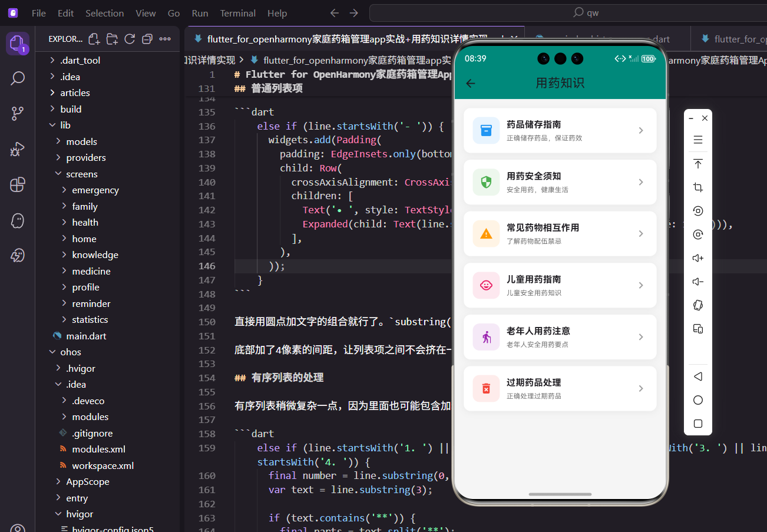Open the Terminal menu
This screenshot has width=767, height=532.
tap(237, 13)
